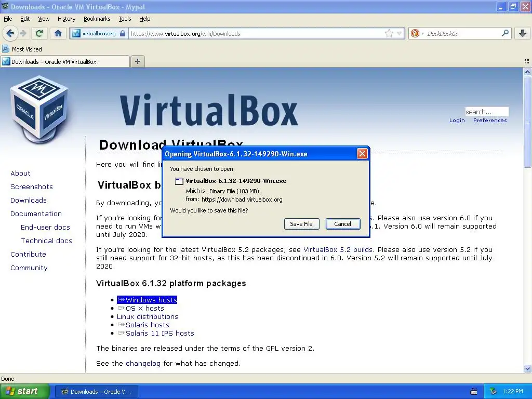Open the downloads arrow toolbar button
This screenshot has width=532, height=399.
[523, 33]
